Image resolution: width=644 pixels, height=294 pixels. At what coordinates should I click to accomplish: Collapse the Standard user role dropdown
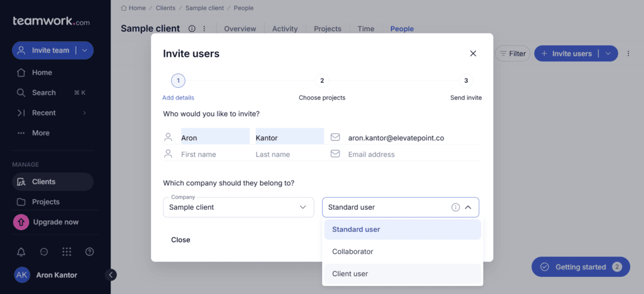tap(468, 207)
